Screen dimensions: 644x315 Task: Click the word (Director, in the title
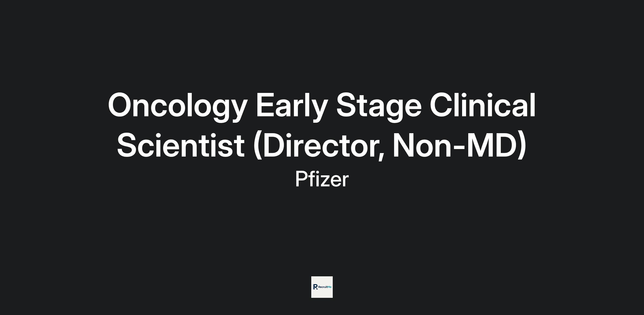[x=319, y=145]
